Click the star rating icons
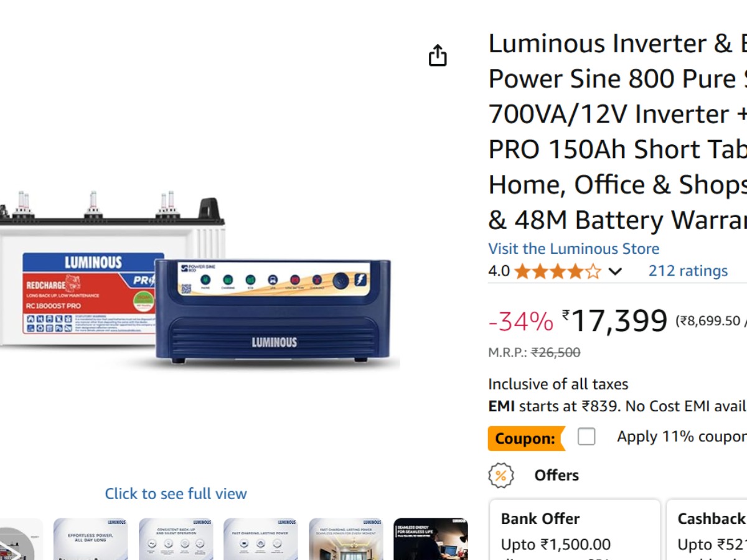This screenshot has height=560, width=747. pos(558,271)
